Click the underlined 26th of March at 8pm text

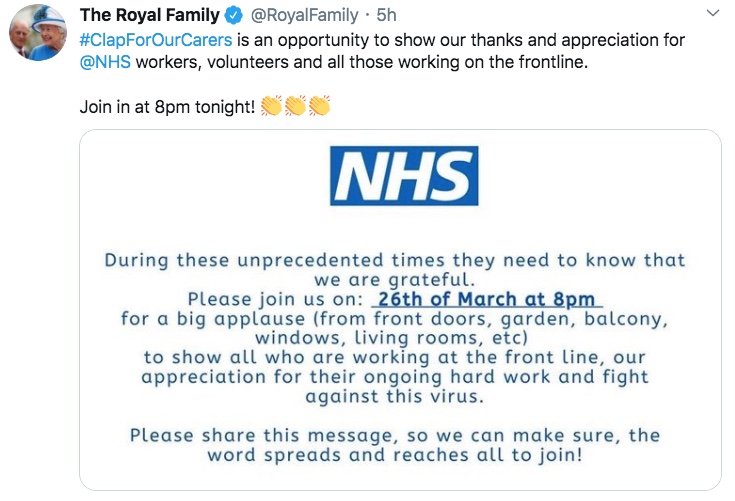(487, 299)
